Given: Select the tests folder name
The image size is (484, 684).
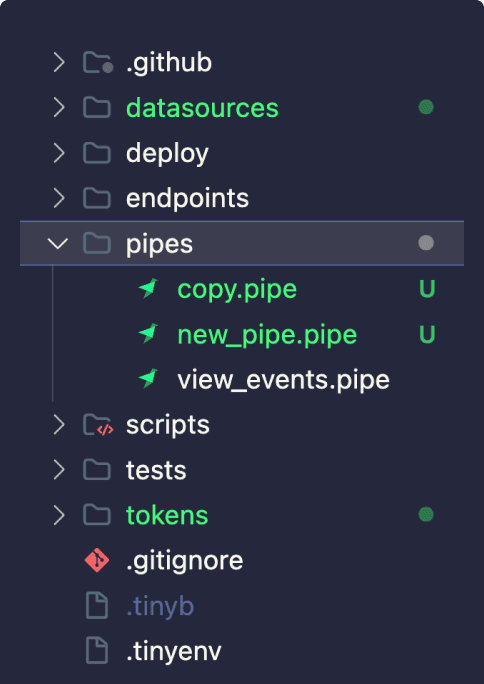Looking at the screenshot, I should 156,470.
